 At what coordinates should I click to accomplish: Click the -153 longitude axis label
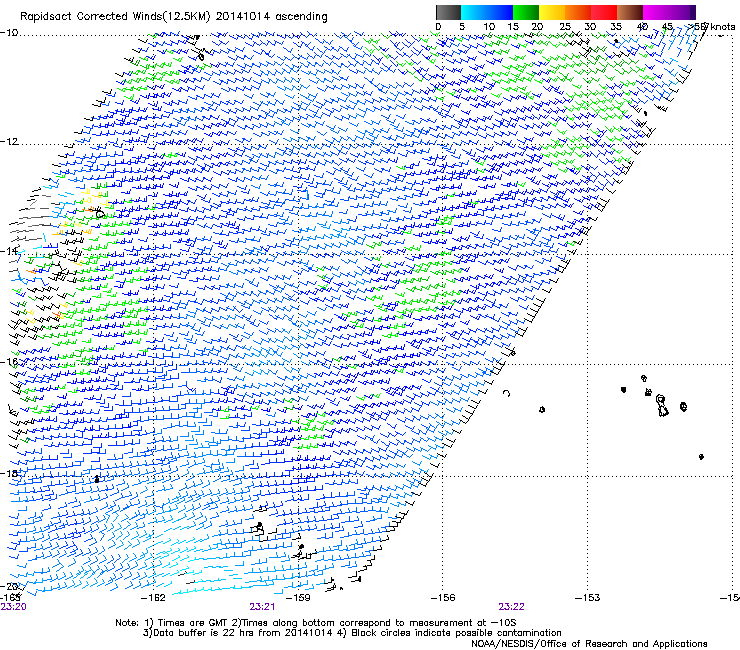click(x=588, y=598)
